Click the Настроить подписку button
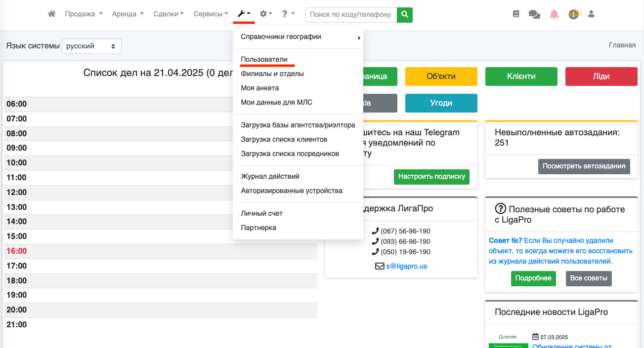 pyautogui.click(x=431, y=176)
